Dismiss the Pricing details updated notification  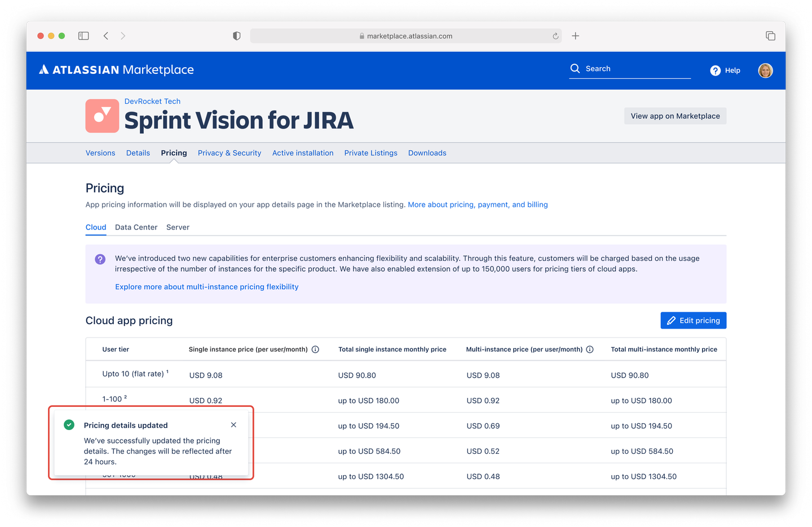tap(233, 424)
